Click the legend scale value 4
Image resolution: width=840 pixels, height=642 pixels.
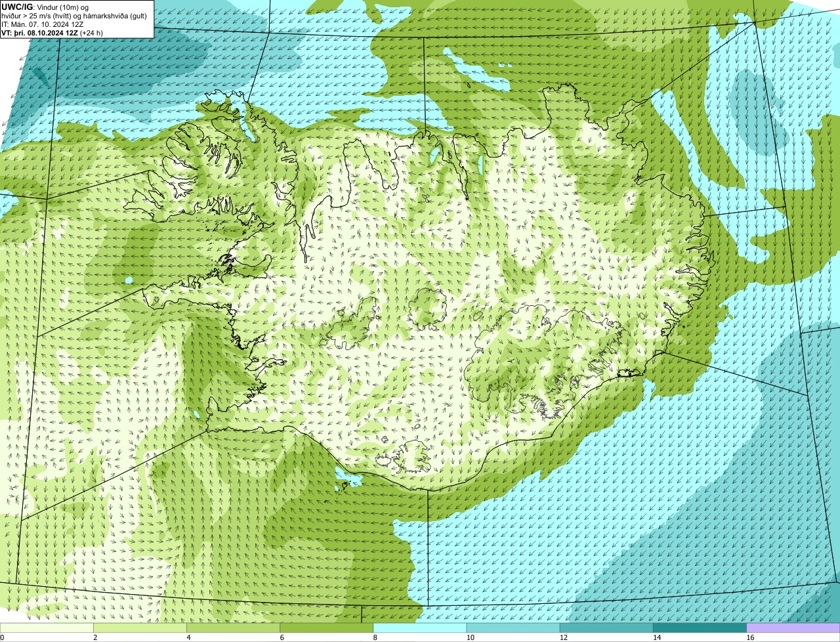click(188, 637)
